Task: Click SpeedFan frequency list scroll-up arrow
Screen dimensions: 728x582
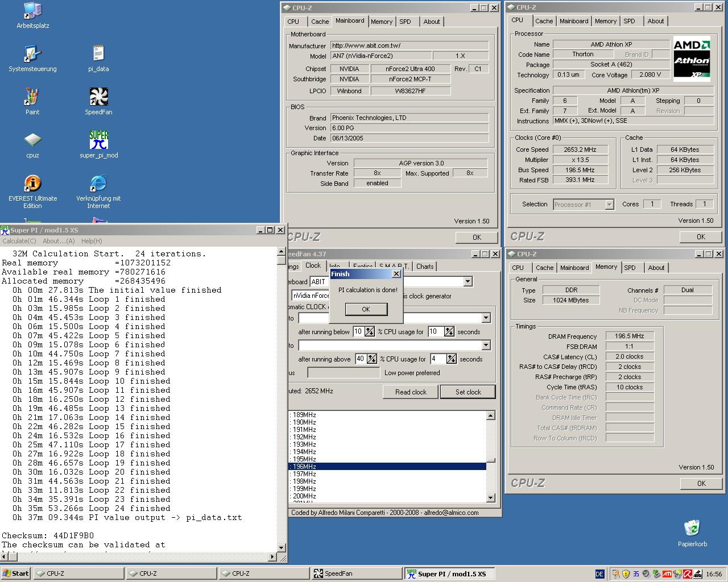Action: click(x=491, y=415)
